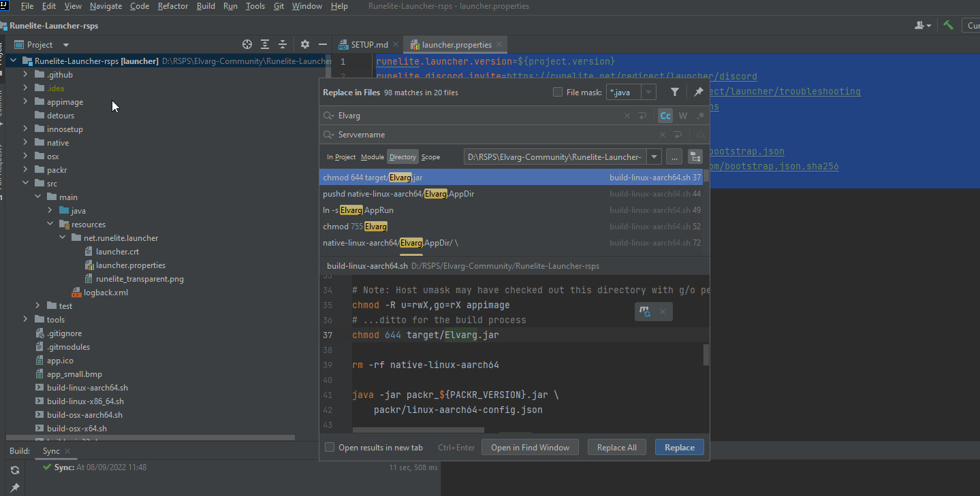Click the translate popup icon in preview
Image resolution: width=980 pixels, height=496 pixels.
[x=644, y=312]
